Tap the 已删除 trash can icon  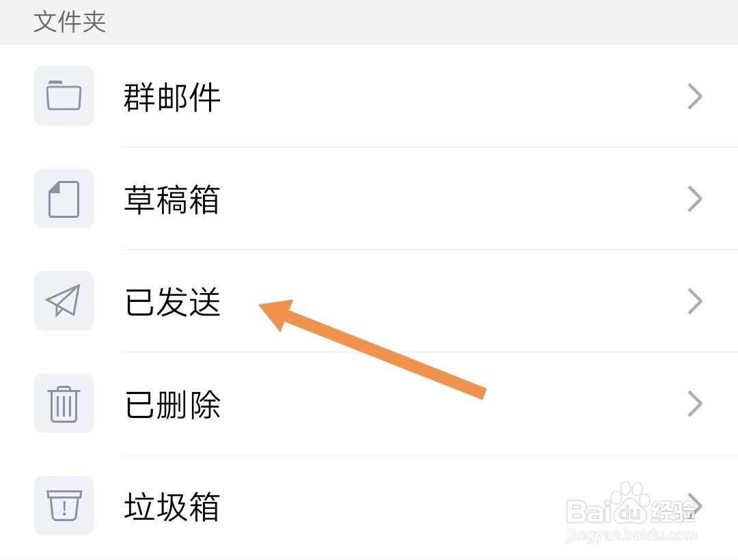pyautogui.click(x=64, y=404)
